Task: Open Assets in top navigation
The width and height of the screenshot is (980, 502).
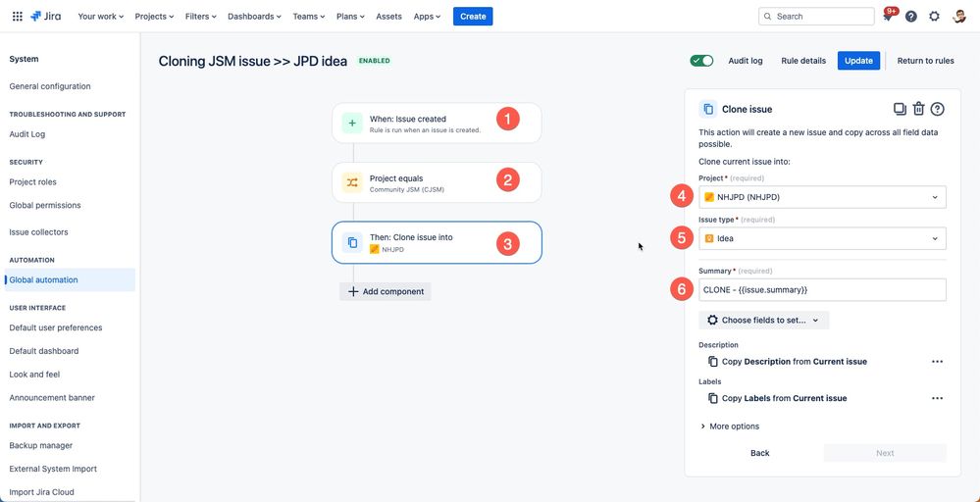Action: (x=388, y=17)
